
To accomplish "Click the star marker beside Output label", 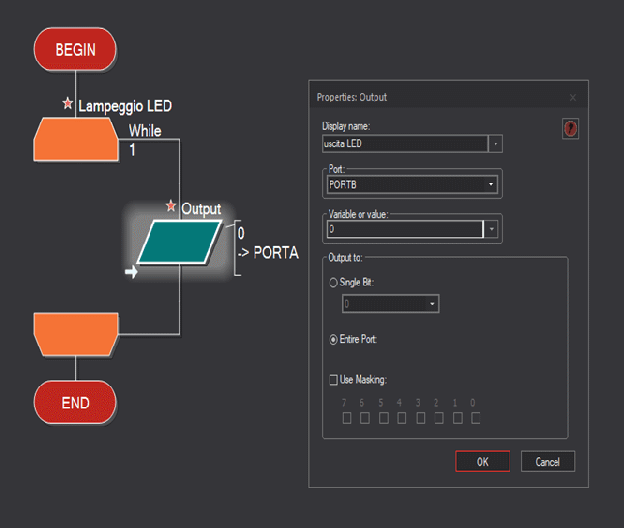I will coord(171,206).
